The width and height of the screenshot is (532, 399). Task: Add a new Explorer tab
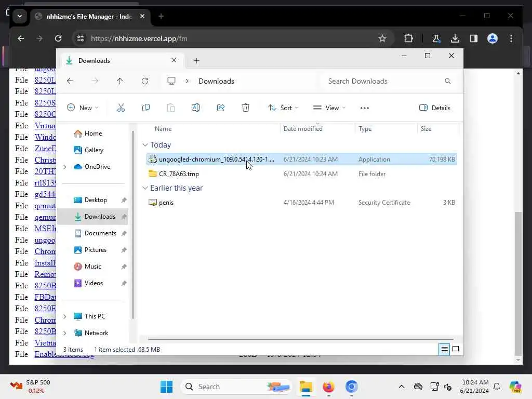pyautogui.click(x=196, y=61)
